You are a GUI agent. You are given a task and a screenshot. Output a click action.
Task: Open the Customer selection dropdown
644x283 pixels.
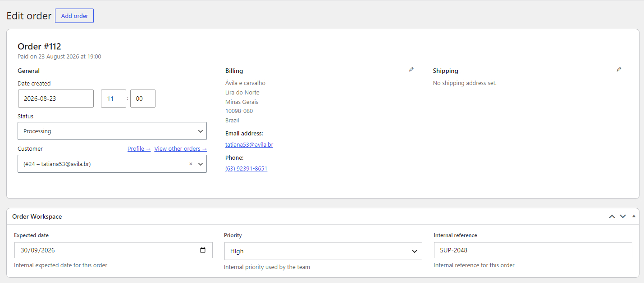pyautogui.click(x=112, y=164)
